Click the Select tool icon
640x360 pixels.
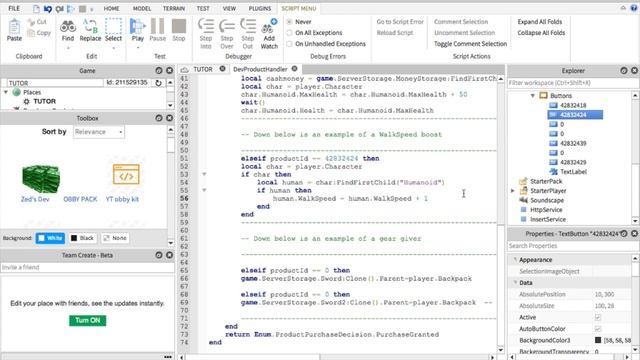[x=113, y=26]
